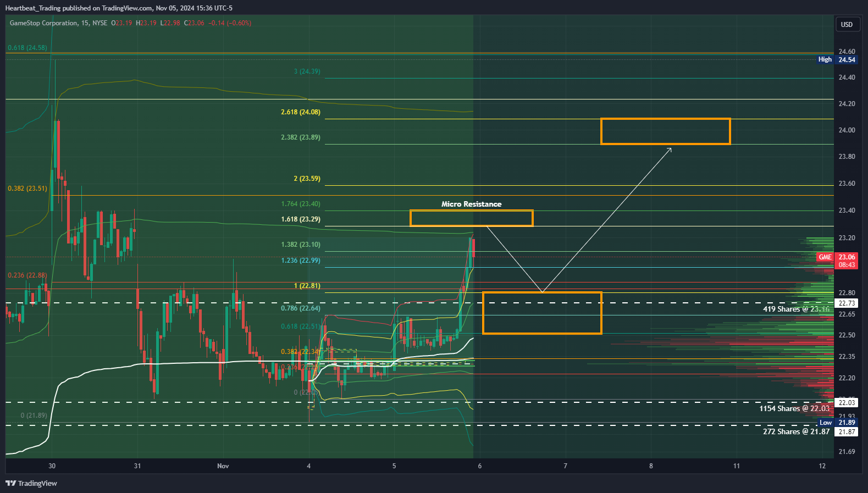Click 24.00 on the price axis
The image size is (868, 493).
tap(847, 130)
